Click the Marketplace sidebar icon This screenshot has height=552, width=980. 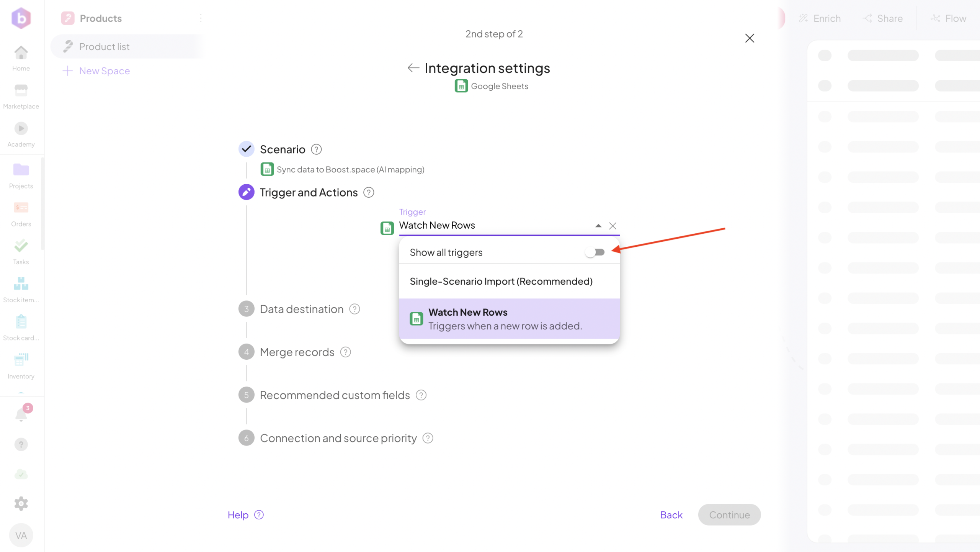[x=21, y=91]
